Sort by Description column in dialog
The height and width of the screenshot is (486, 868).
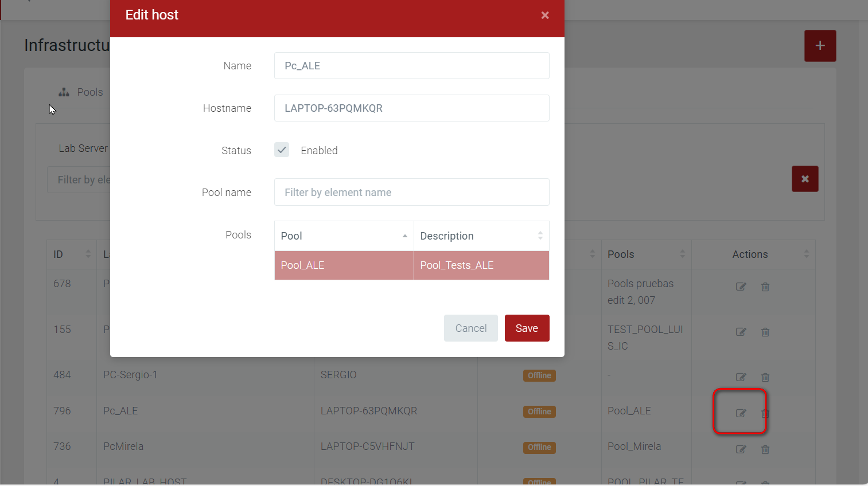click(481, 236)
